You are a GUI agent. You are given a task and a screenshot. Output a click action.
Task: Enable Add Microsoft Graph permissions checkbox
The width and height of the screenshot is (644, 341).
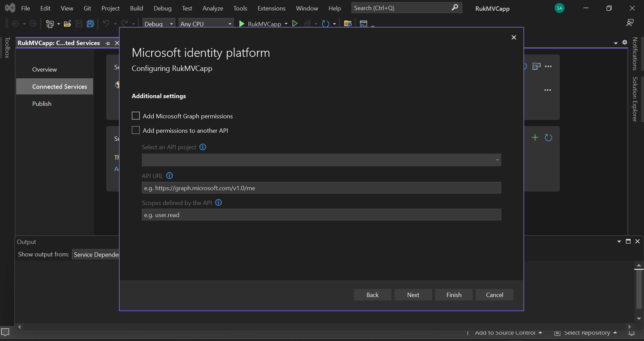136,116
